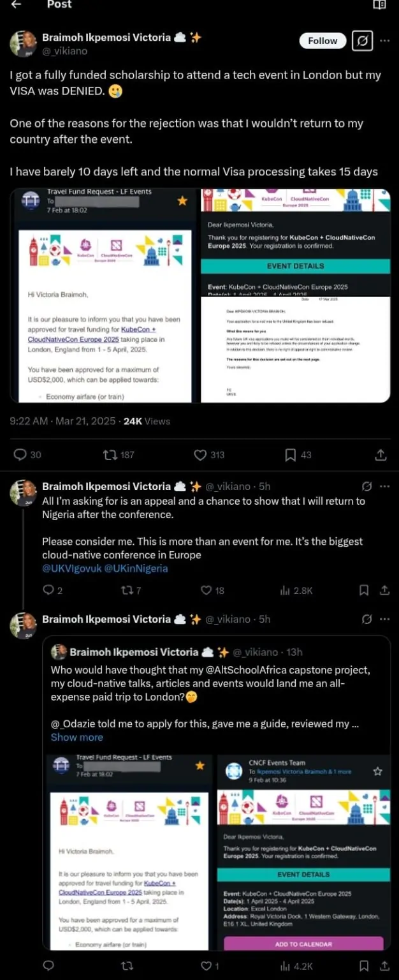Open more options on the quote reply
The width and height of the screenshot is (399, 980).
tap(384, 619)
